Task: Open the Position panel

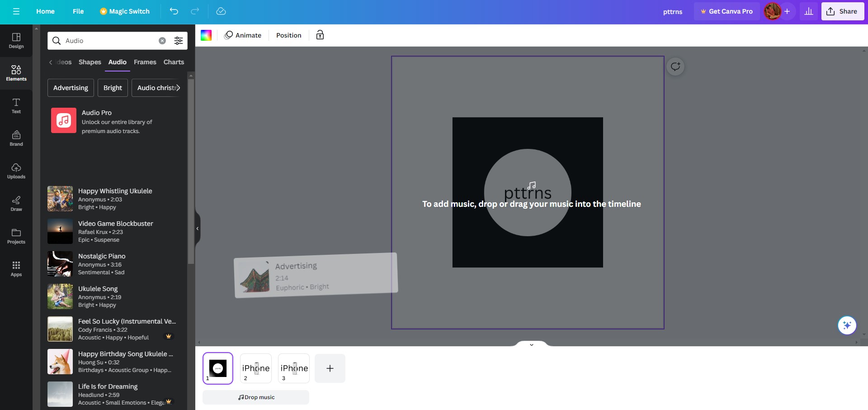Action: [x=289, y=35]
